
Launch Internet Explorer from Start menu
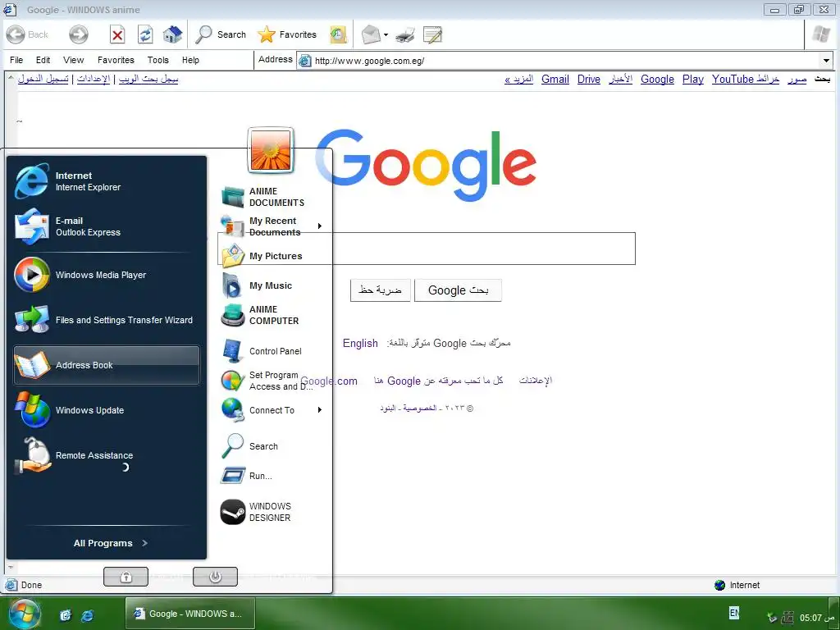(x=107, y=181)
